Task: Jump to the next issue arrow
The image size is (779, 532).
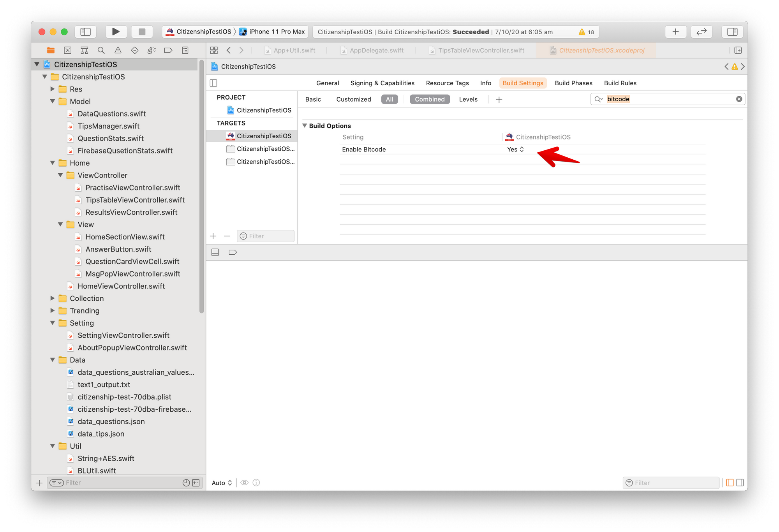Action: (x=743, y=67)
